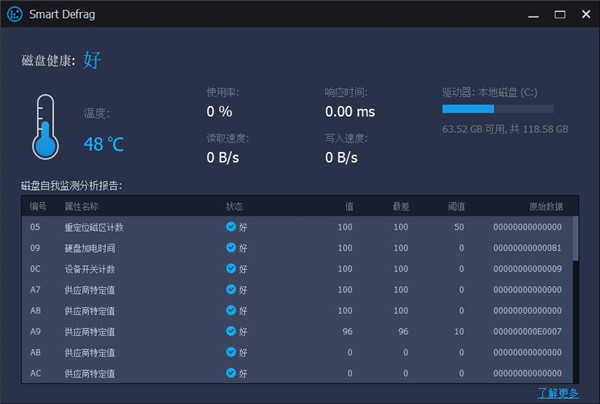Click the status check icon for row A9
The width and height of the screenshot is (600, 404).
tap(231, 331)
